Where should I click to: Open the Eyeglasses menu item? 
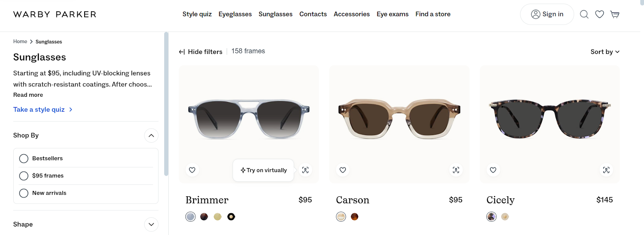235,14
